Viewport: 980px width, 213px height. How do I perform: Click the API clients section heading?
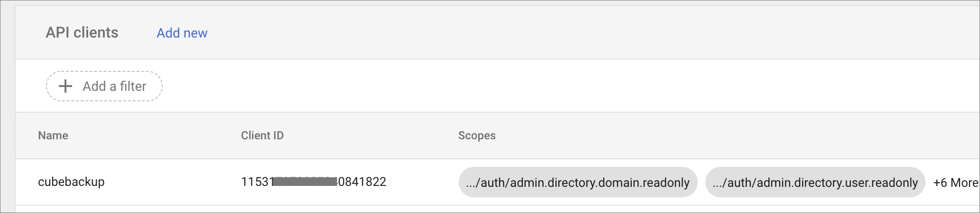click(x=82, y=33)
